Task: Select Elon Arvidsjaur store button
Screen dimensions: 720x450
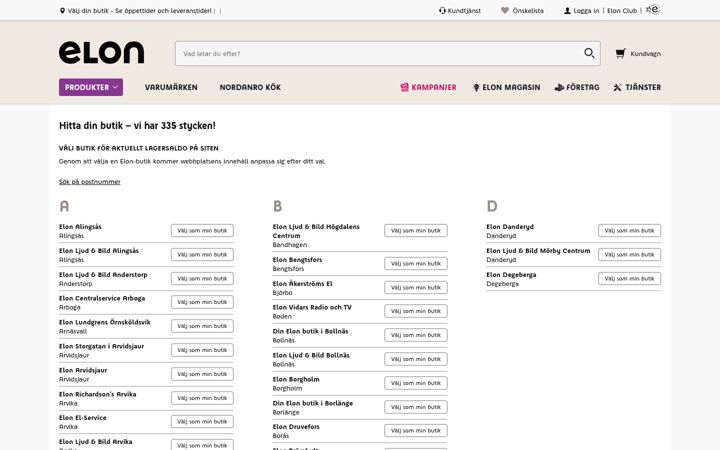Action: (202, 374)
